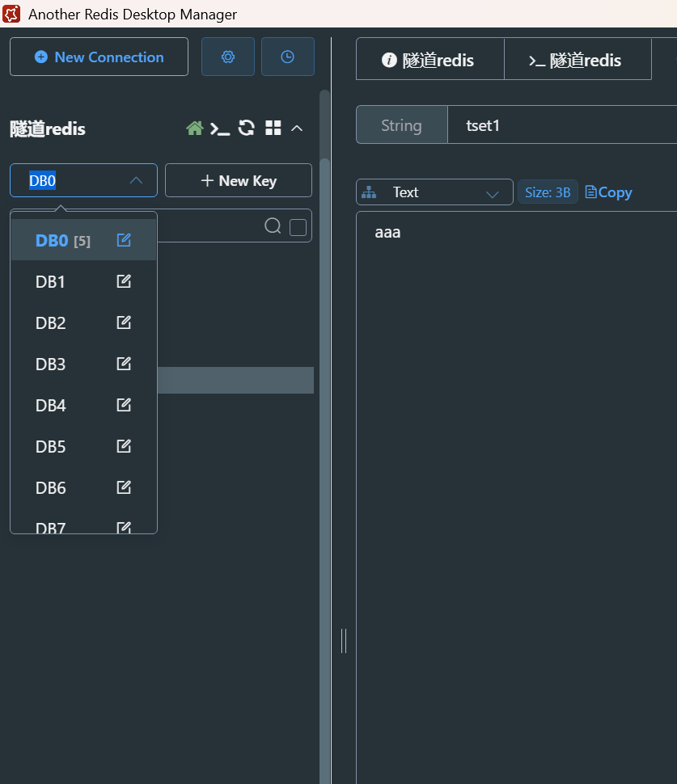
Task: Click the edit icon next to DB2
Action: click(x=124, y=322)
